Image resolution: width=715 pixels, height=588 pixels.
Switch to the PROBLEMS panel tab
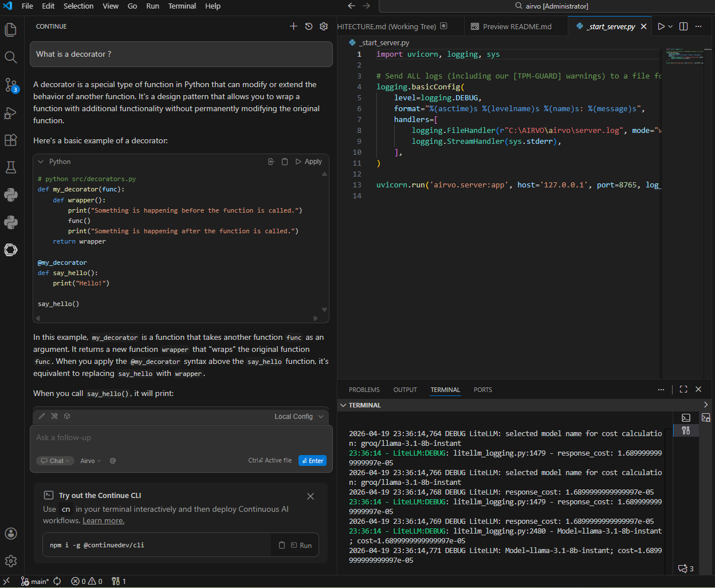pos(364,390)
